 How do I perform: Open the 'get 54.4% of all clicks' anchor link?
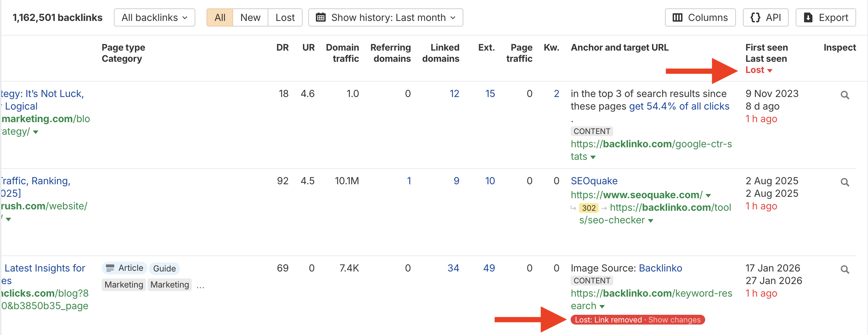[x=679, y=106]
